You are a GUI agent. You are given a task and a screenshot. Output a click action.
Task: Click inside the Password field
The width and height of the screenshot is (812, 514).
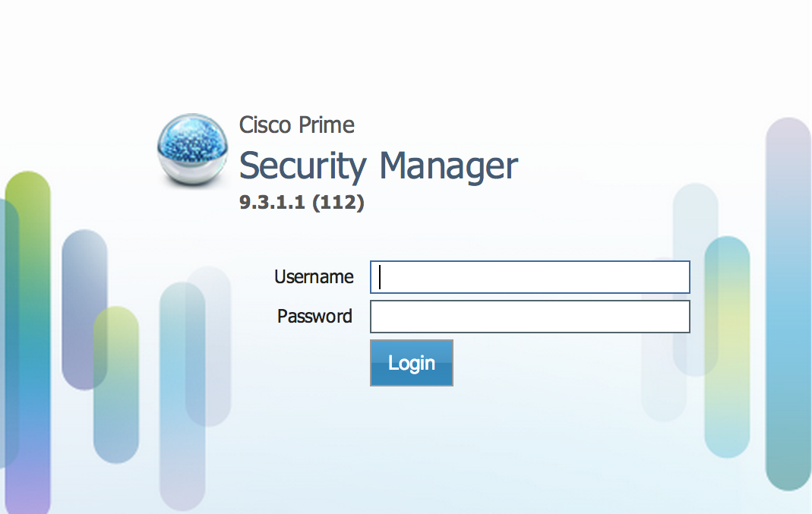click(x=529, y=317)
